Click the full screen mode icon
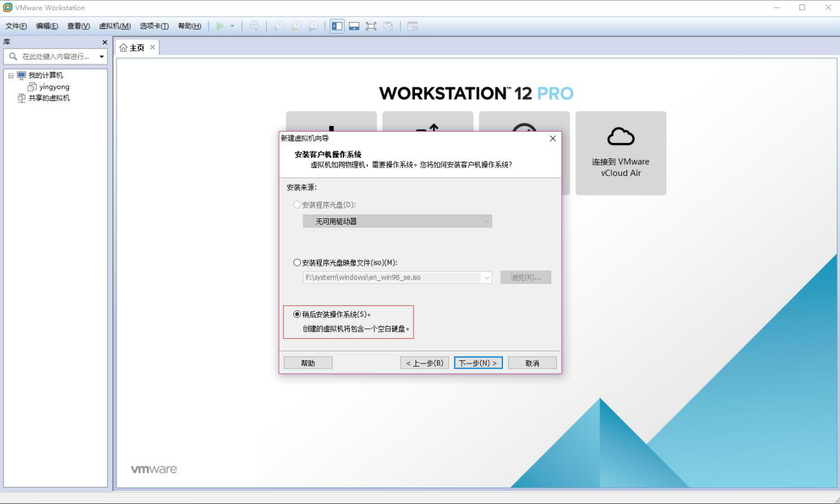This screenshot has width=840, height=504. coord(371,26)
